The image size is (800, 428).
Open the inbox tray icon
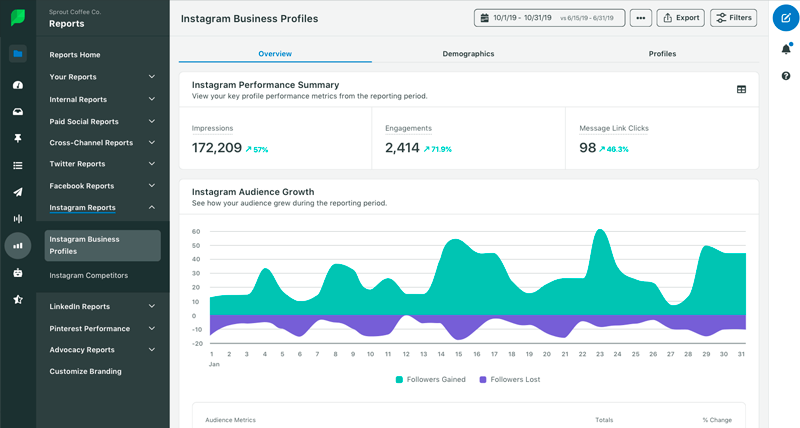17,111
